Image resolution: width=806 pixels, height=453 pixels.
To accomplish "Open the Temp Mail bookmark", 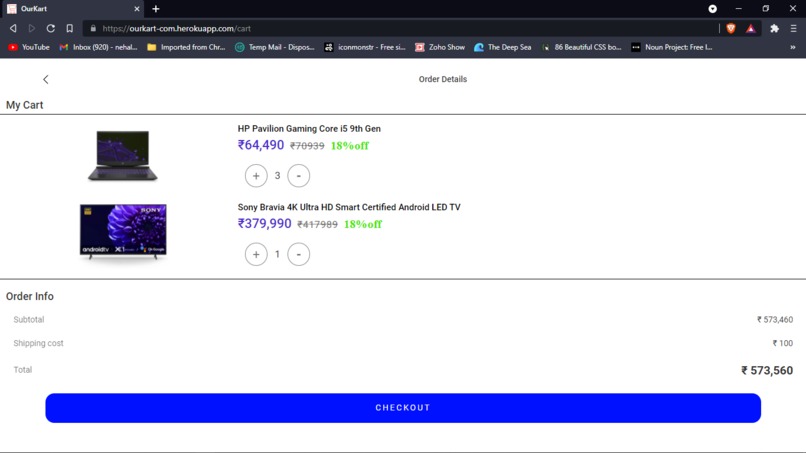I will (274, 47).
